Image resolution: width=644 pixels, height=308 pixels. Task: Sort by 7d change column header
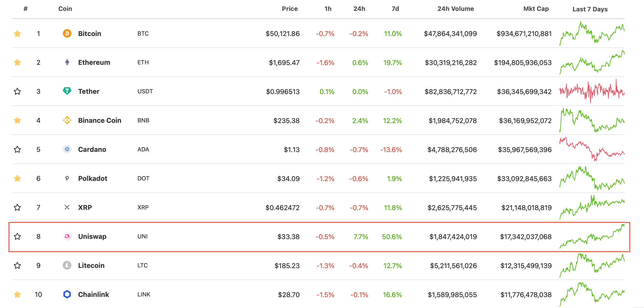click(x=395, y=9)
